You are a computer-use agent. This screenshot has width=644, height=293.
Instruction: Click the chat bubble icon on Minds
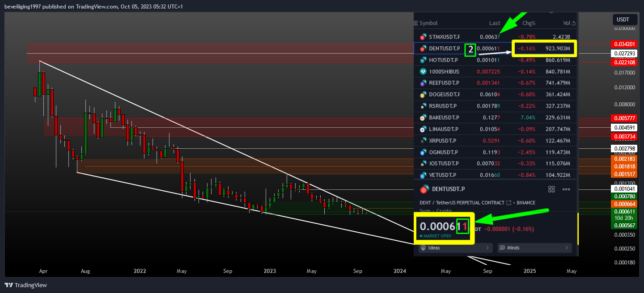coord(502,247)
